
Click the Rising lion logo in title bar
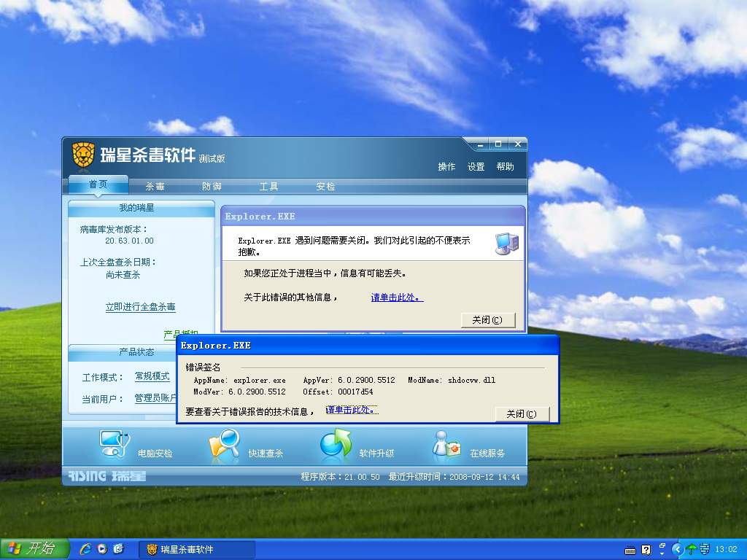83,155
